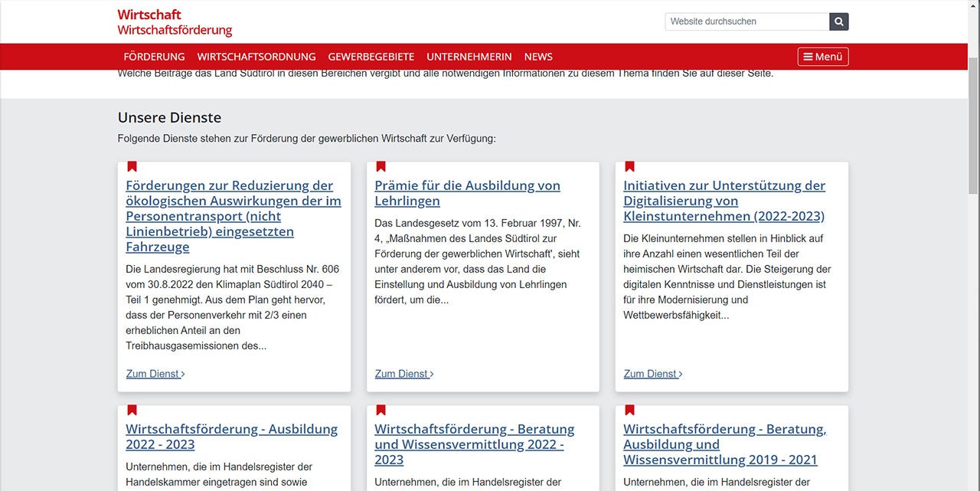Click the page vertical scrollbar thumb
Screen dimensions: 980x491
(973, 126)
